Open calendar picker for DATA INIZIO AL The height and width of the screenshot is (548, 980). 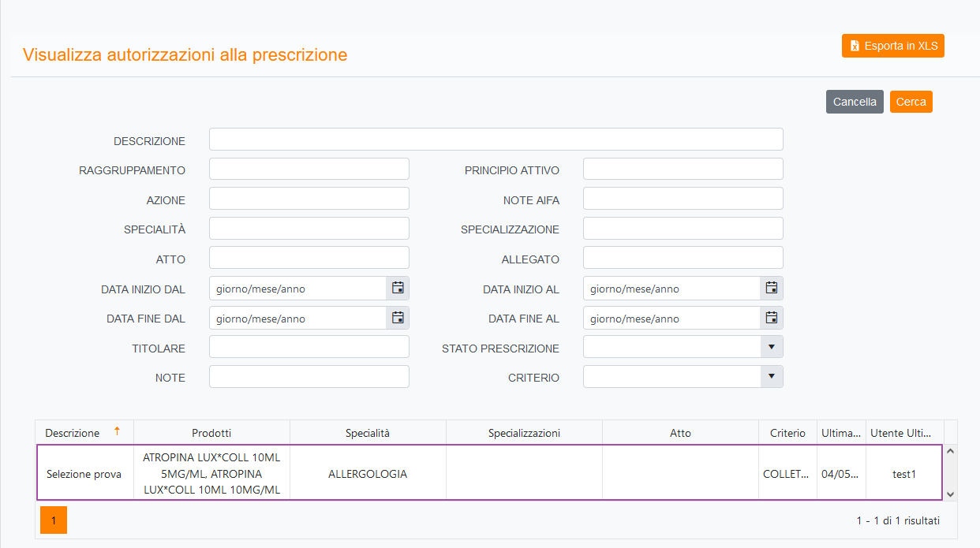pyautogui.click(x=772, y=289)
